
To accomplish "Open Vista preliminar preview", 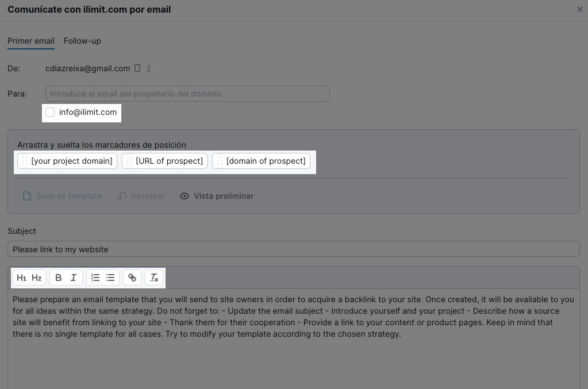I will [217, 196].
